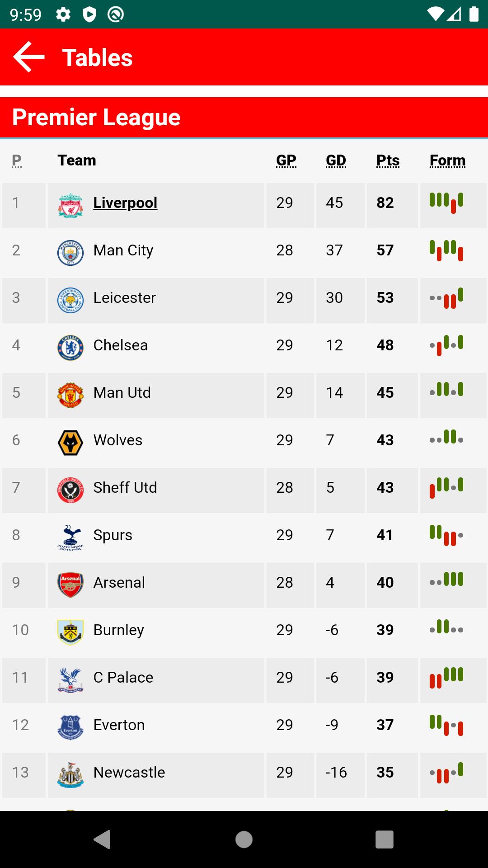This screenshot has width=488, height=868.
Task: Select the Pts column header
Action: point(388,160)
